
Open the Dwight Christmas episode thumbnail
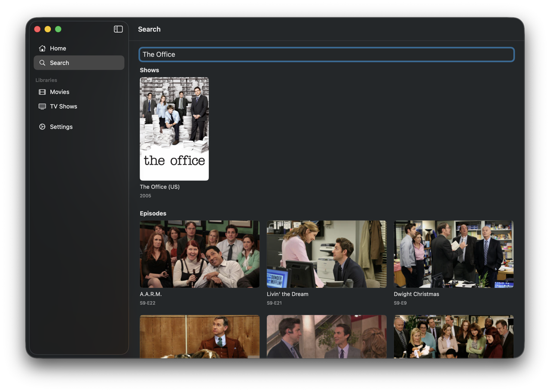pos(454,254)
